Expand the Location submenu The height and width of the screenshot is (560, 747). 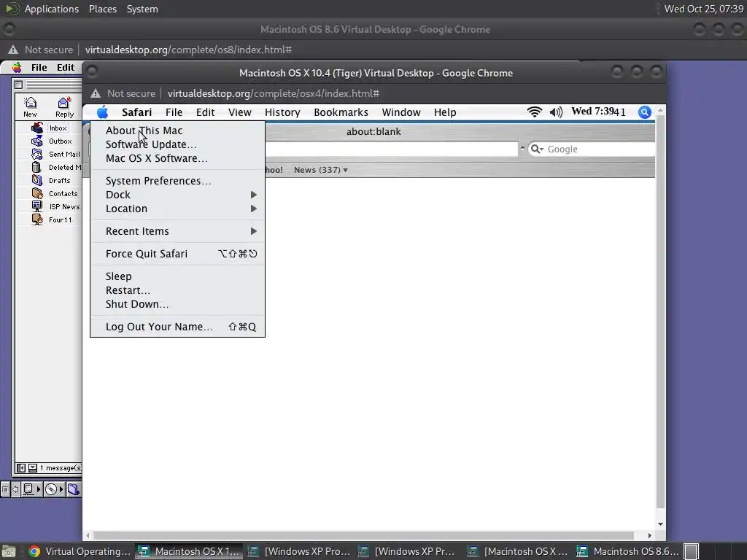[178, 209]
